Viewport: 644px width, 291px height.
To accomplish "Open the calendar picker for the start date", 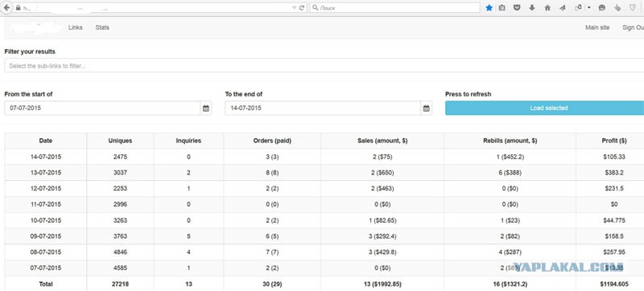I will [206, 109].
